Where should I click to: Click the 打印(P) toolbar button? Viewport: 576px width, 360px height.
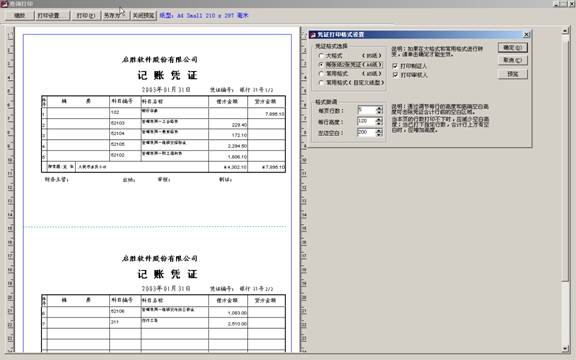(86, 16)
